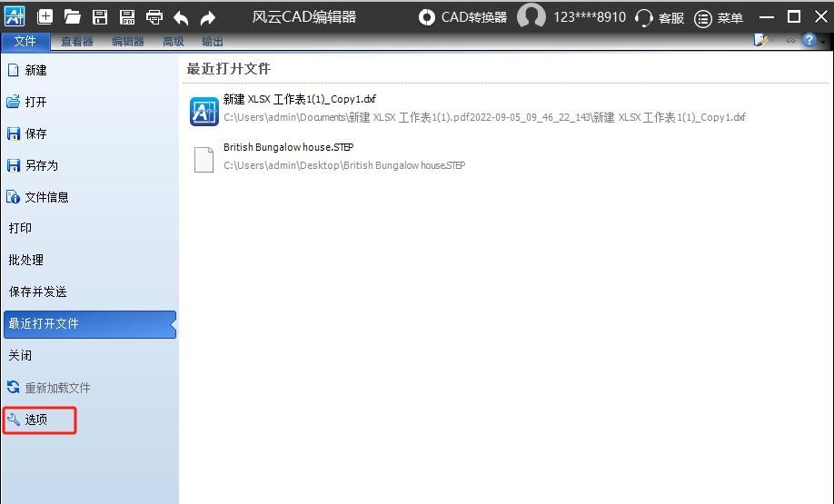The image size is (834, 504).
Task: Choose 新建 in the file menu
Action: (x=27, y=70)
